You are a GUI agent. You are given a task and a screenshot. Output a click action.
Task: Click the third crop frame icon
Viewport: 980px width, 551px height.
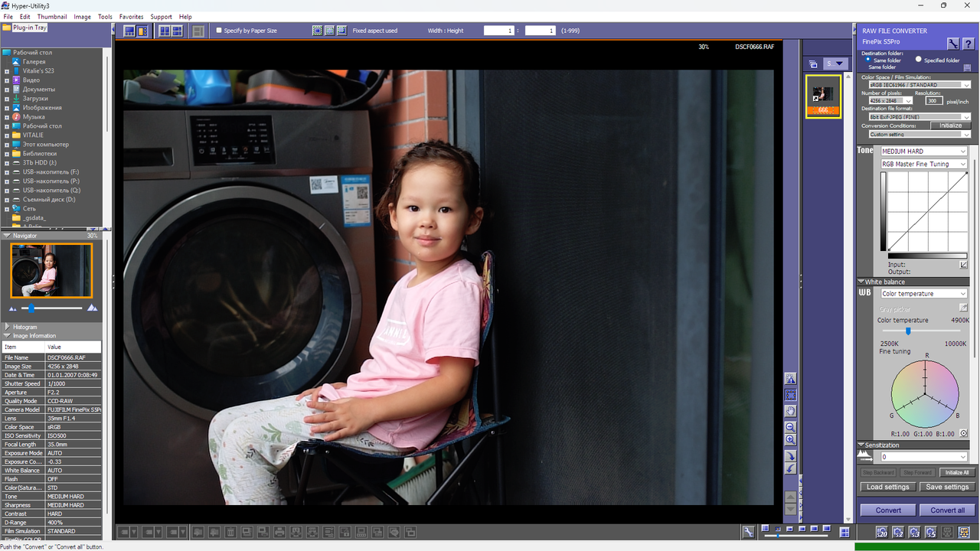click(x=341, y=31)
